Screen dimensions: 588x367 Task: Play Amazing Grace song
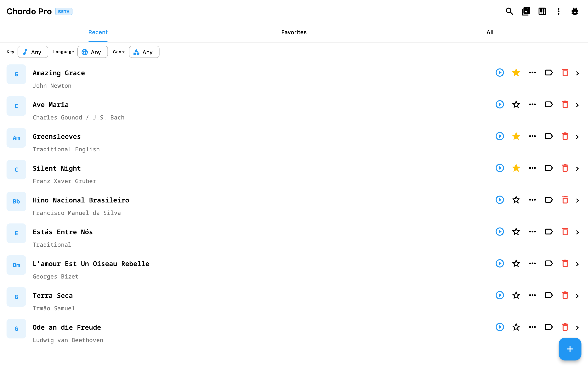[x=500, y=73]
